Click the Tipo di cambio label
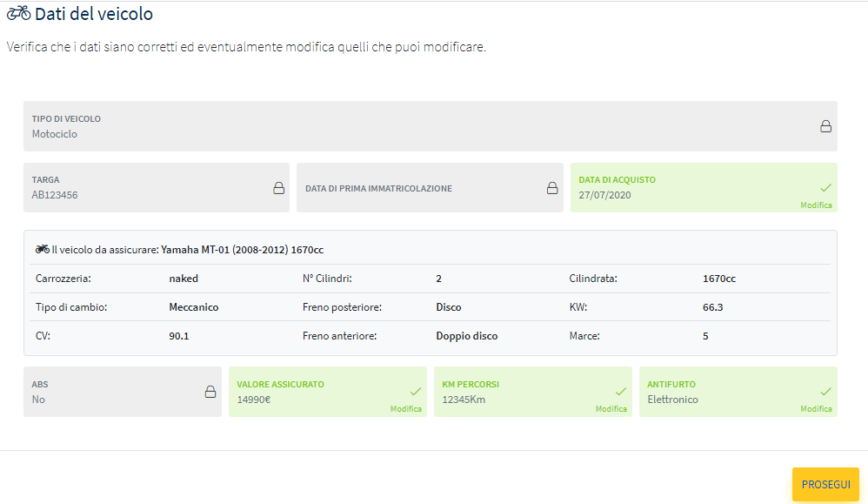868x504 pixels. pos(71,307)
